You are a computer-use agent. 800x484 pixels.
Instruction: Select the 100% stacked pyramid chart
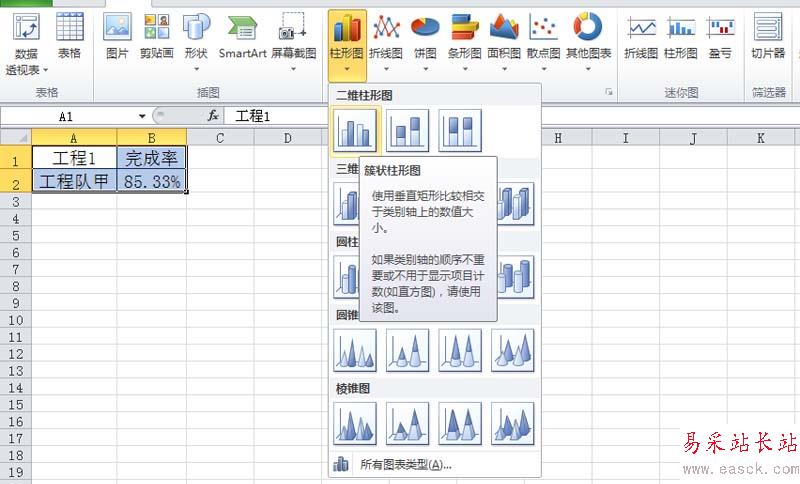[x=460, y=424]
